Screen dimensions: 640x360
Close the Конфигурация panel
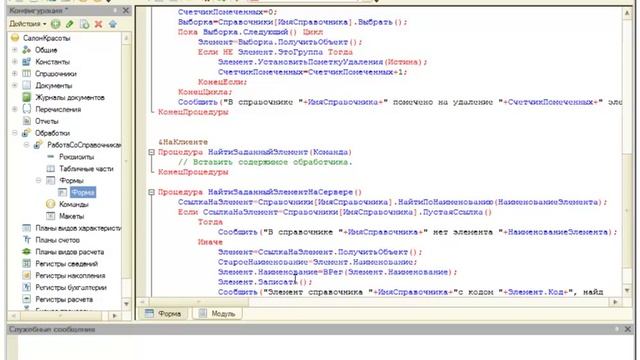click(x=126, y=10)
